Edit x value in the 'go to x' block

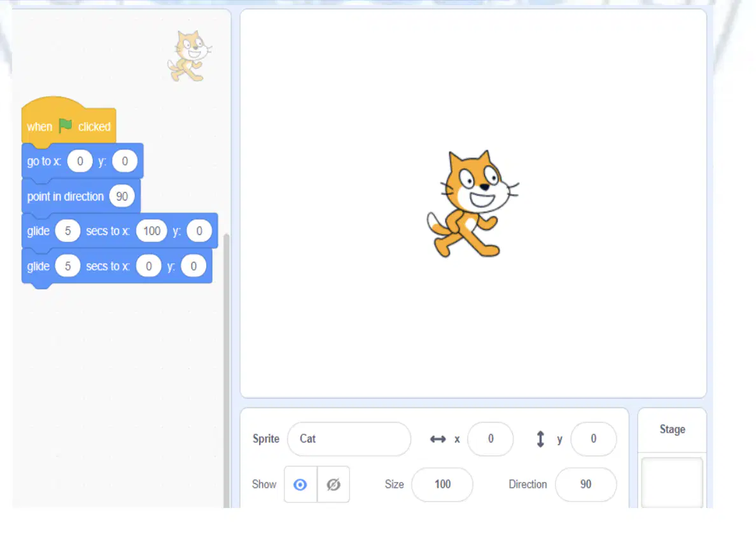[x=80, y=161]
